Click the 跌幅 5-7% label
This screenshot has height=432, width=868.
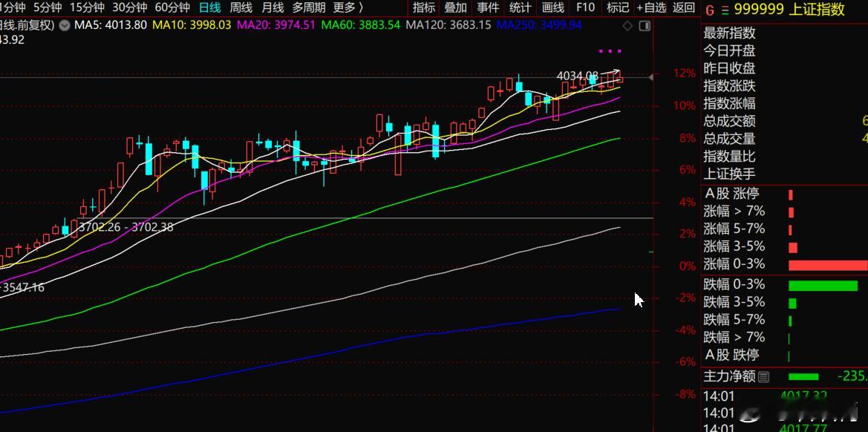click(x=734, y=320)
